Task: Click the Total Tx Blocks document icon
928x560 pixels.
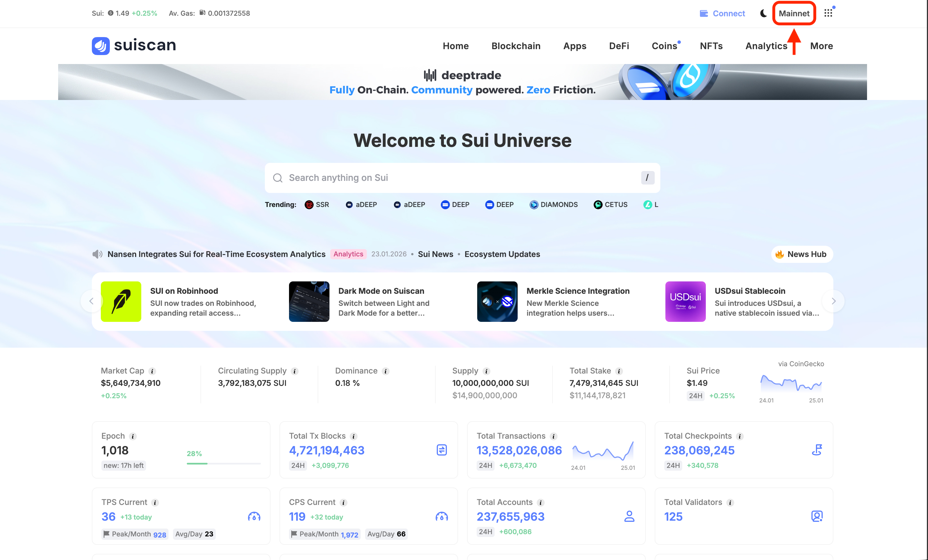Action: point(442,450)
